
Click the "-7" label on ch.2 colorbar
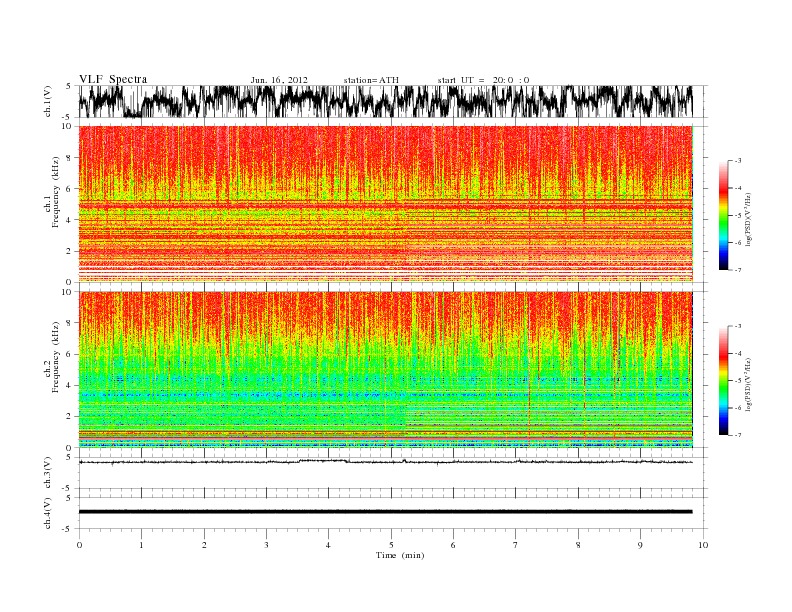(x=738, y=435)
